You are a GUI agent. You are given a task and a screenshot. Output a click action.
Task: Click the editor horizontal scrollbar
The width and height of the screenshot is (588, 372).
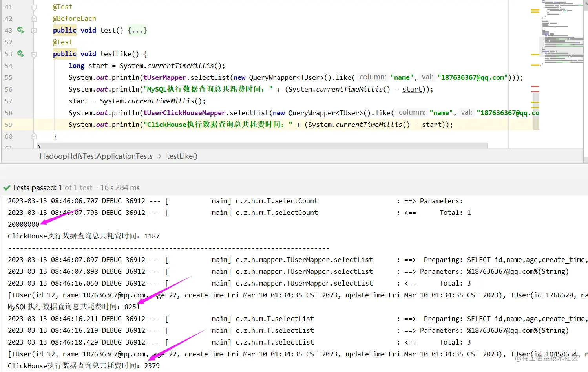[x=263, y=145]
